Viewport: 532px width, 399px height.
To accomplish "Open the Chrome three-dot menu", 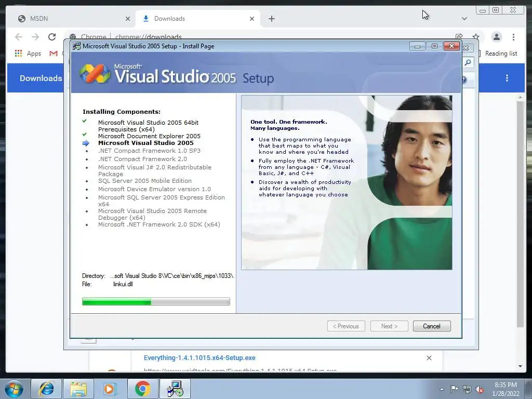I will coord(513,37).
